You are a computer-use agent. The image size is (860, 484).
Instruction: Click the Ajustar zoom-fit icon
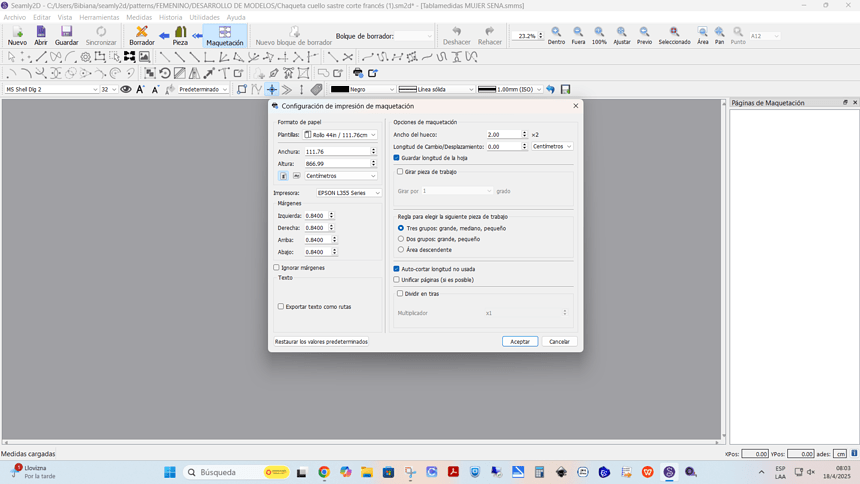click(621, 36)
